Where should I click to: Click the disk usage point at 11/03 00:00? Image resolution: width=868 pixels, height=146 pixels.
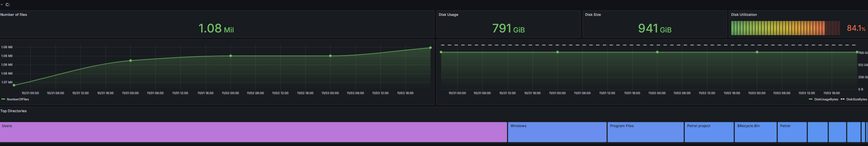point(757,52)
